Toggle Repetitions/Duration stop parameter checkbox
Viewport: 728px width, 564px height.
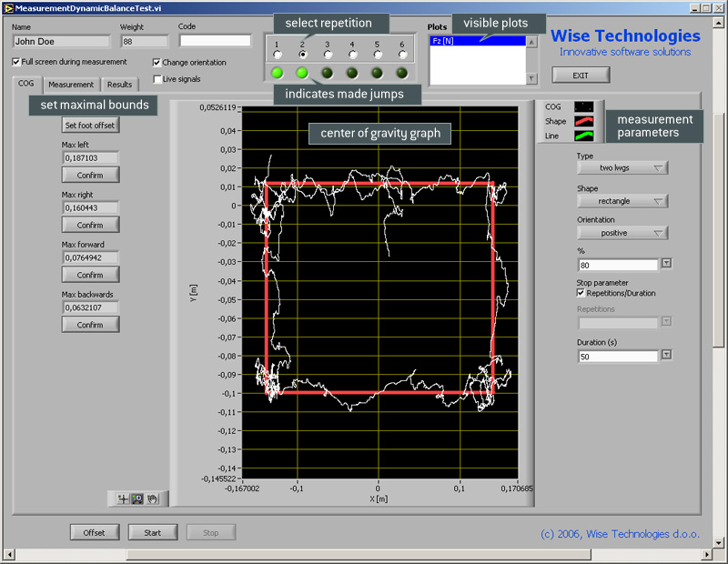(x=581, y=293)
